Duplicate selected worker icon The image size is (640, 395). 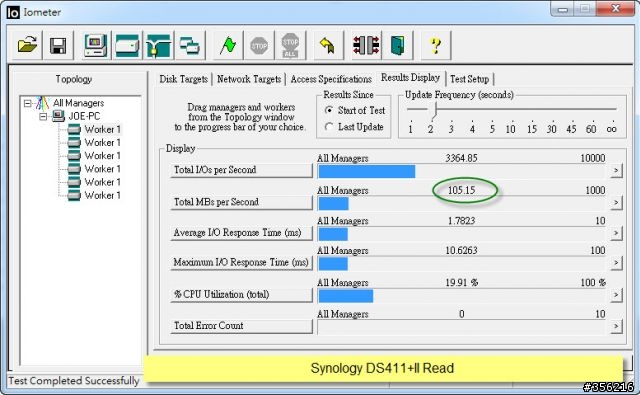point(189,45)
